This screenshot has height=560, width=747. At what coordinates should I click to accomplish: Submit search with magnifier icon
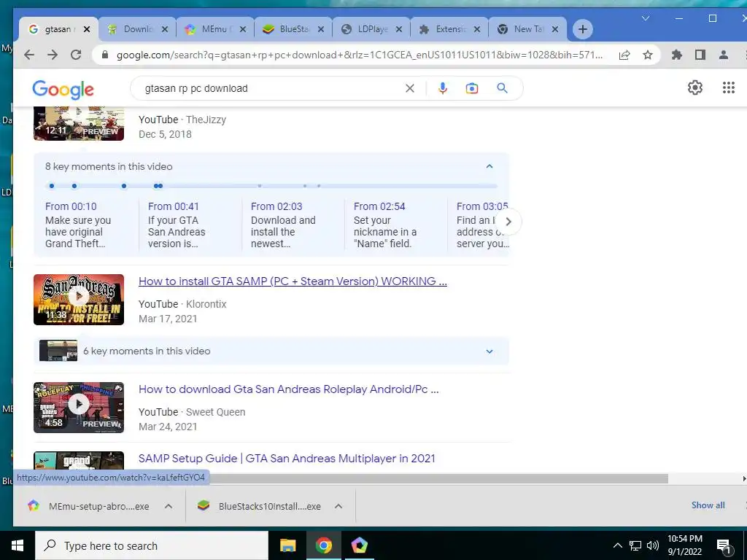pyautogui.click(x=502, y=88)
